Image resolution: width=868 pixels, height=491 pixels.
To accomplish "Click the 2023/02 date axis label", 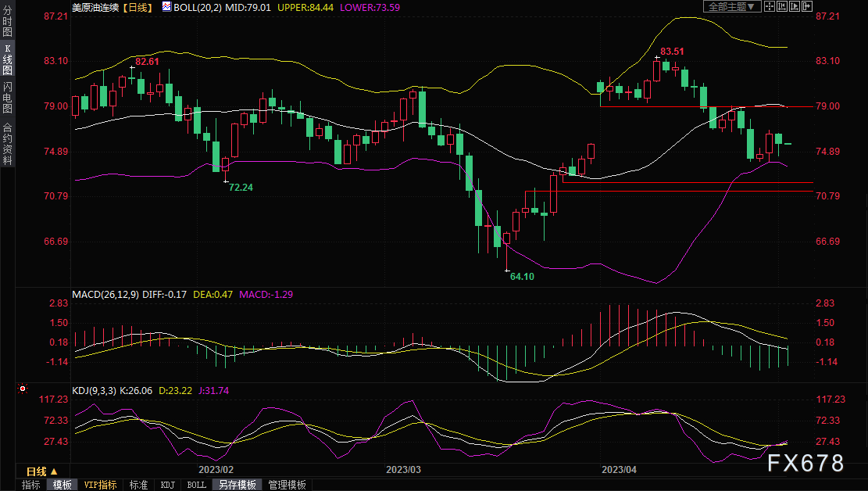I will click(216, 469).
